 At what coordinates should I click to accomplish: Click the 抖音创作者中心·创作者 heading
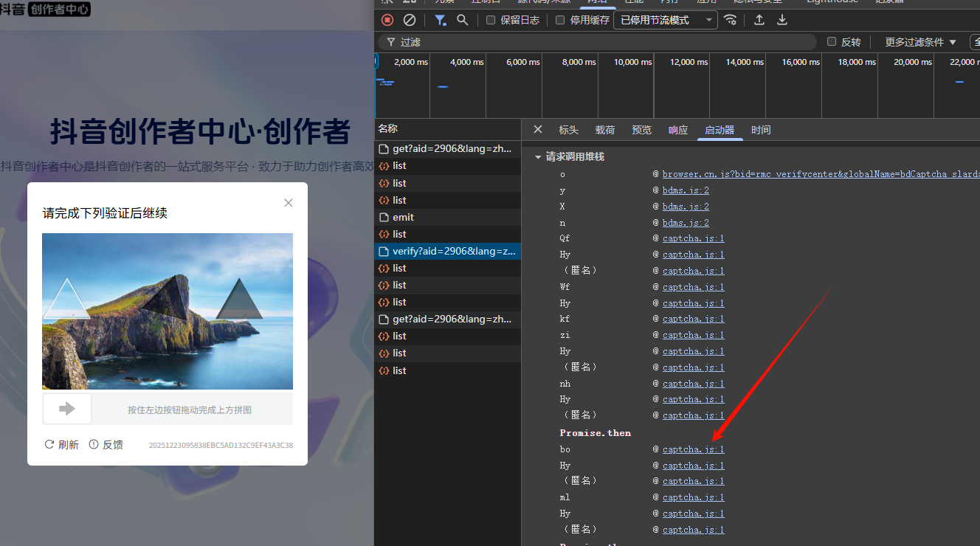200,132
